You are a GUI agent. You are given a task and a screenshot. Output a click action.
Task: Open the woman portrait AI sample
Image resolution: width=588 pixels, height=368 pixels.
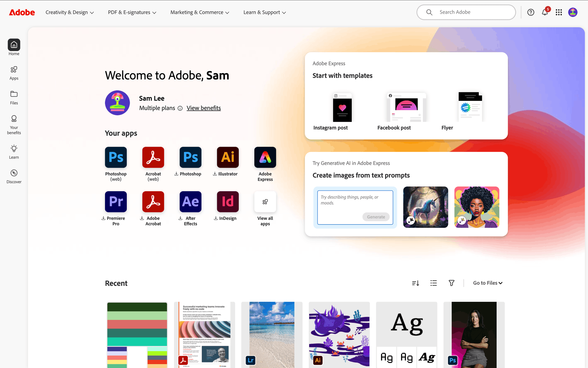[x=477, y=207]
